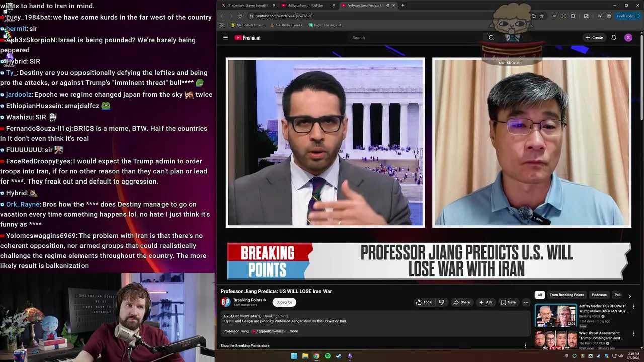The width and height of the screenshot is (644, 362).
Task: Click the jardoolz username in chat
Action: (x=19, y=95)
